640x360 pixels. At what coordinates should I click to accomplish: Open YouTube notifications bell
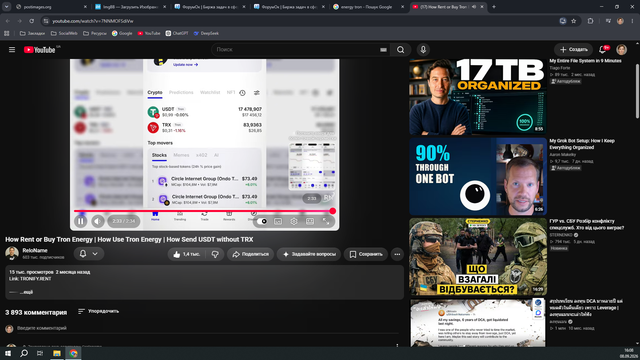[x=603, y=50]
